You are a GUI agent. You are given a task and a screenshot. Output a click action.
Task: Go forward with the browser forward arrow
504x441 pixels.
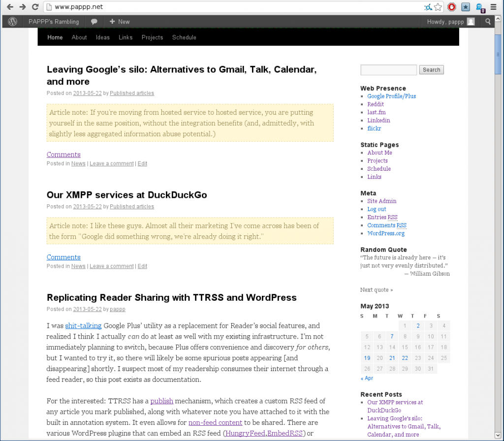[x=23, y=7]
